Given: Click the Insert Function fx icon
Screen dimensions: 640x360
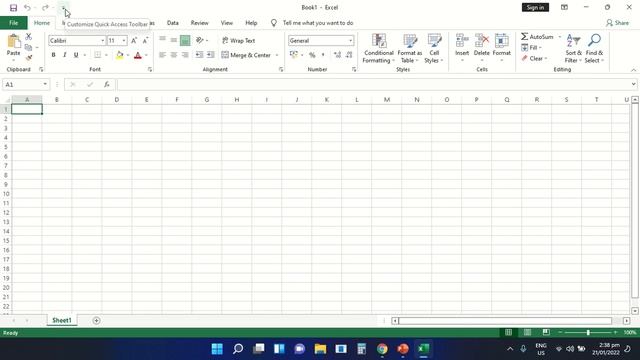Looking at the screenshot, I should [107, 84].
